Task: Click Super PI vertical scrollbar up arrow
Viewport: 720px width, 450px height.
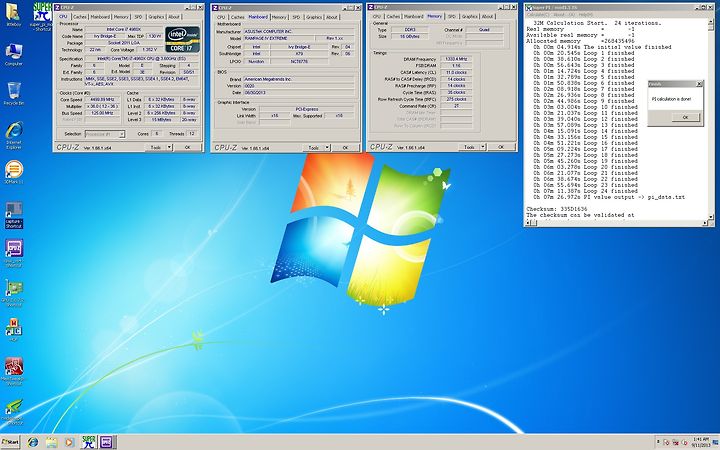Action: coord(711,22)
